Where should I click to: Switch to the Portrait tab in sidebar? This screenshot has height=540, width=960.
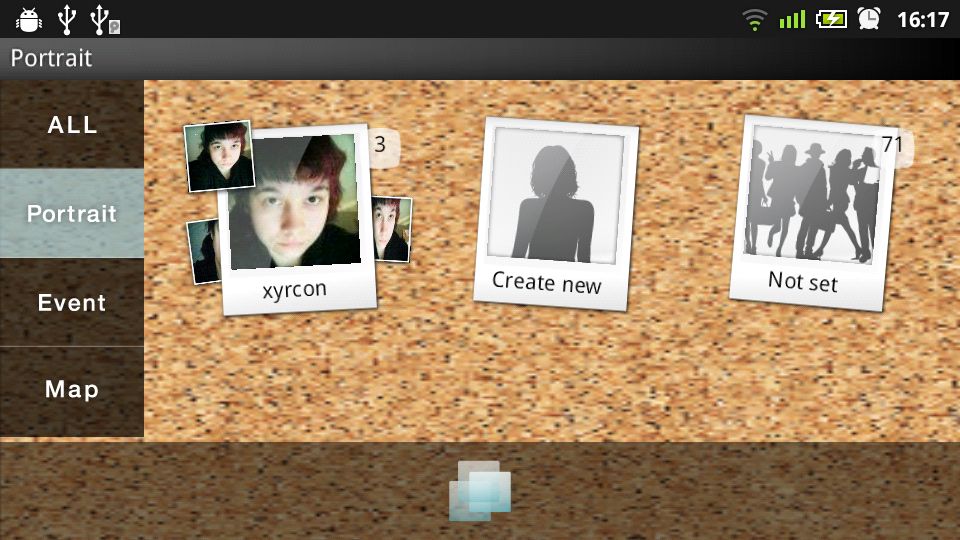click(x=72, y=213)
